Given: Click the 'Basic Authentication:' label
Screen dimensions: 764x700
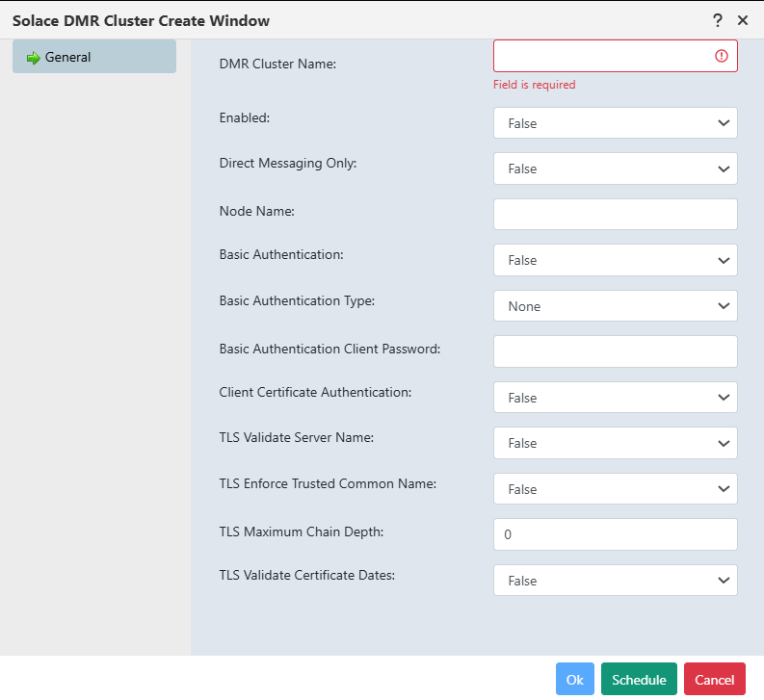Looking at the screenshot, I should pos(281,254).
